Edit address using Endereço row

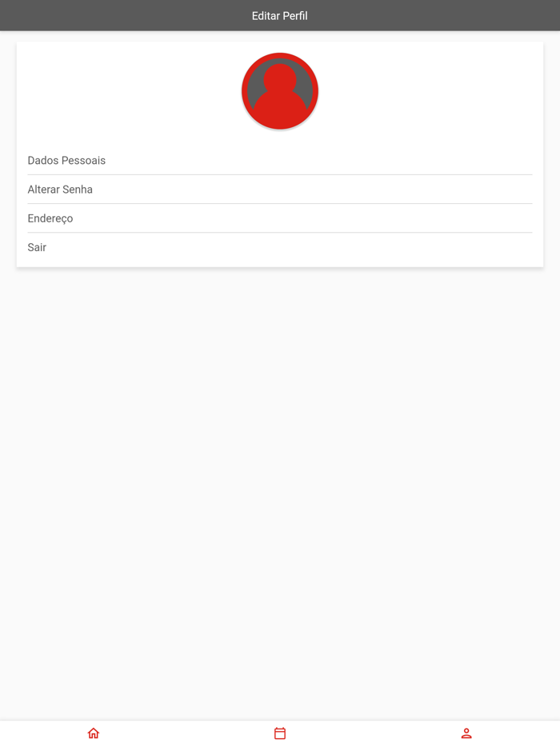pos(280,218)
